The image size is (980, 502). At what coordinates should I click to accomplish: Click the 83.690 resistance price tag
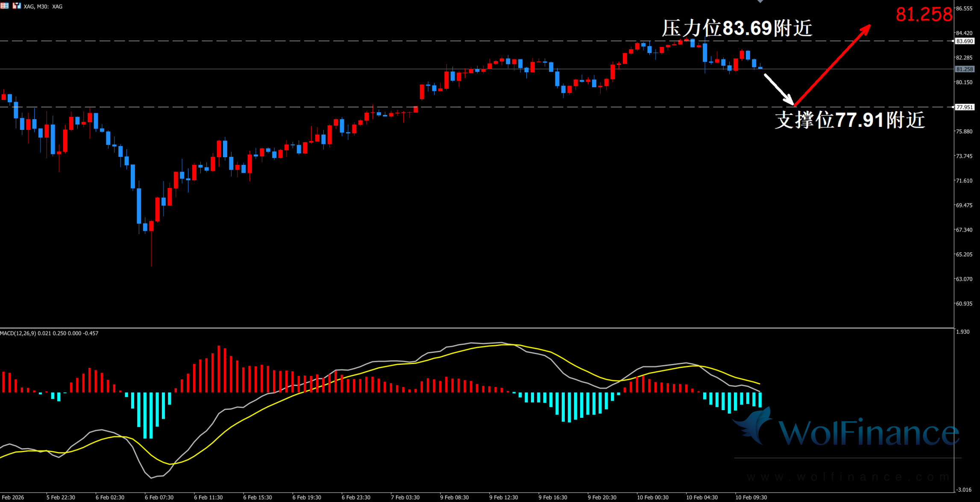pyautogui.click(x=965, y=41)
